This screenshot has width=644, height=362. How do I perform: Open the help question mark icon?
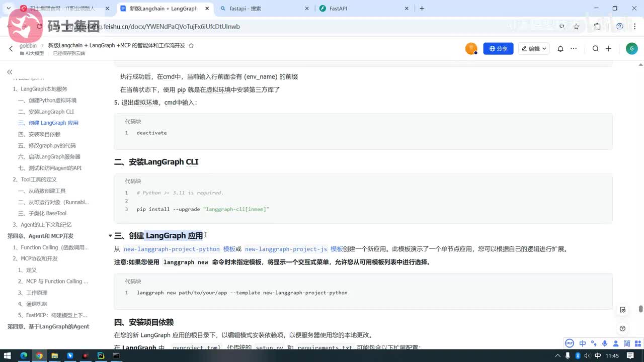point(623,328)
